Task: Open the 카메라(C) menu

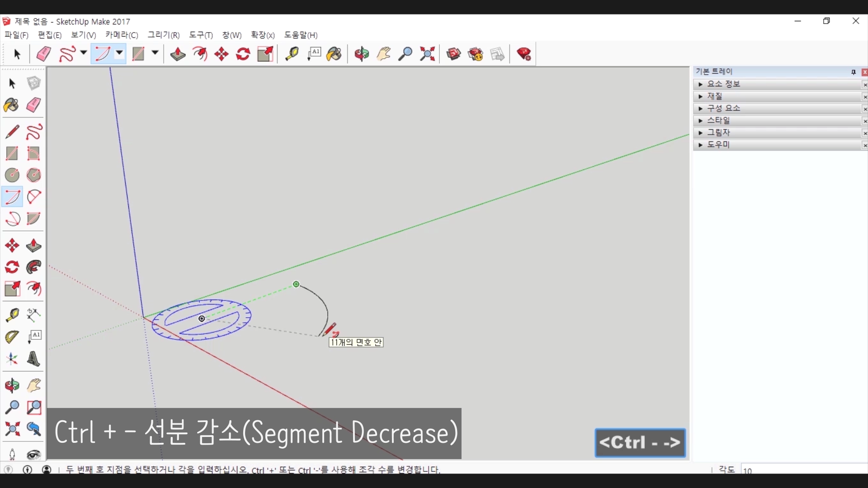Action: tap(122, 35)
